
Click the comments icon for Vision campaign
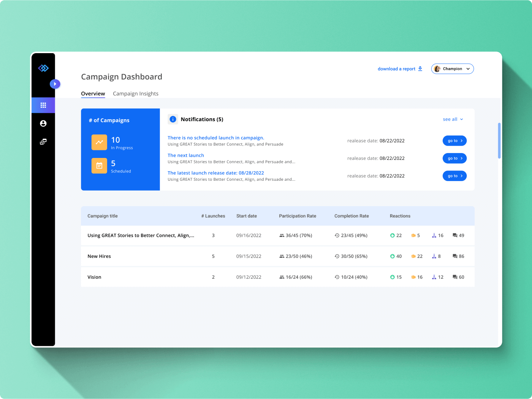tap(454, 277)
